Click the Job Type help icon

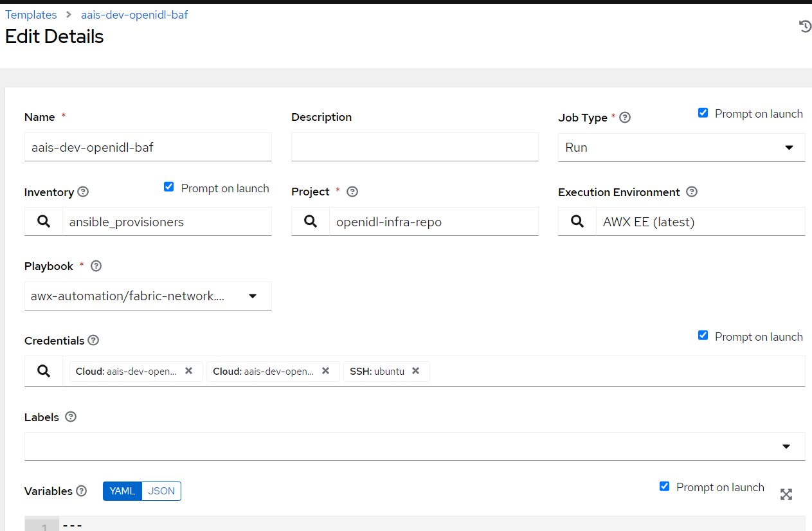[625, 118]
